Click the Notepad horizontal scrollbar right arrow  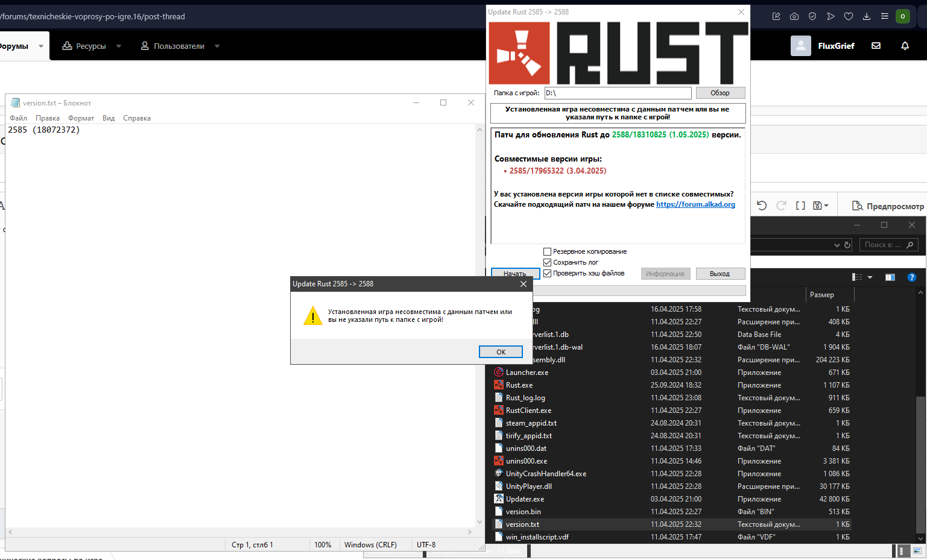click(x=470, y=532)
